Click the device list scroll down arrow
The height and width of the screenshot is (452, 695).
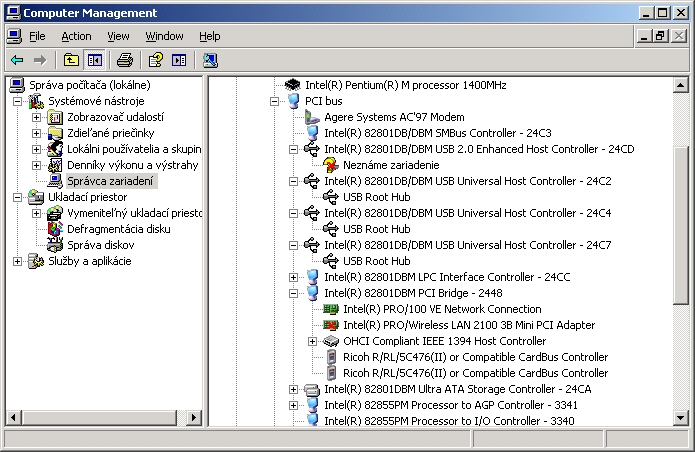pyautogui.click(x=680, y=417)
